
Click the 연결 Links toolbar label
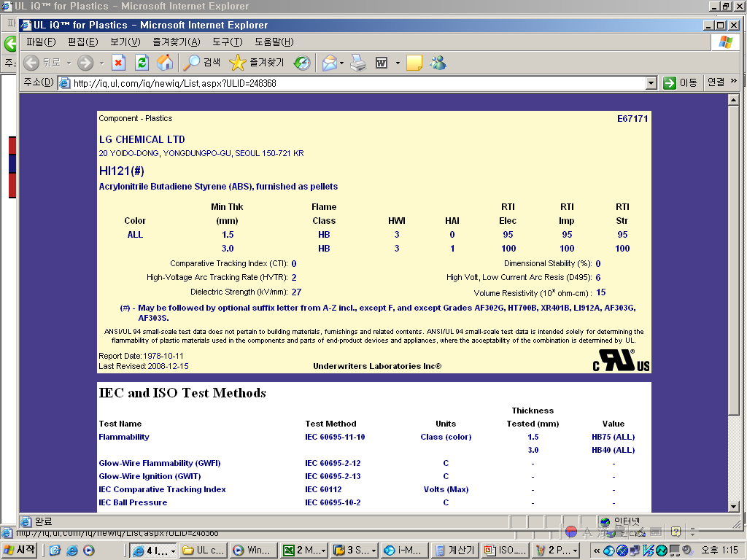pos(716,82)
